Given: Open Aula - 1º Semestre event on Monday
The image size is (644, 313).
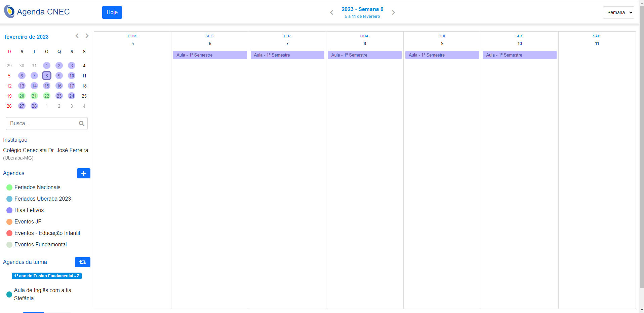Looking at the screenshot, I should coord(210,55).
